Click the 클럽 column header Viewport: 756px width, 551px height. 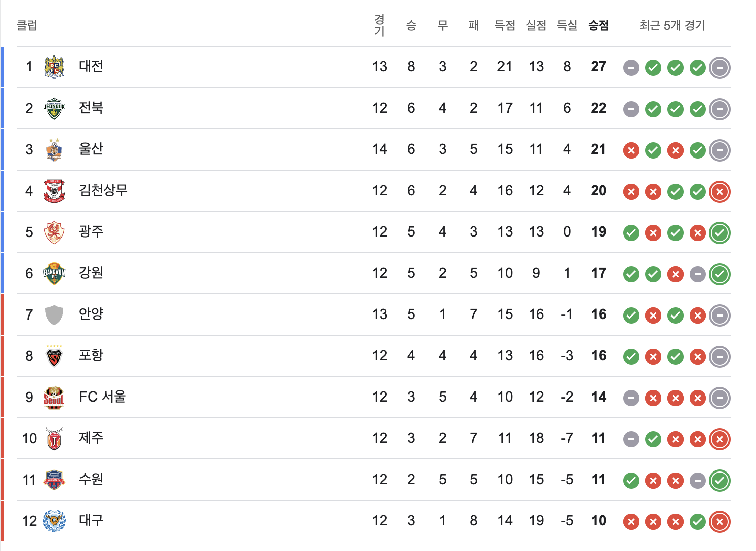[27, 25]
